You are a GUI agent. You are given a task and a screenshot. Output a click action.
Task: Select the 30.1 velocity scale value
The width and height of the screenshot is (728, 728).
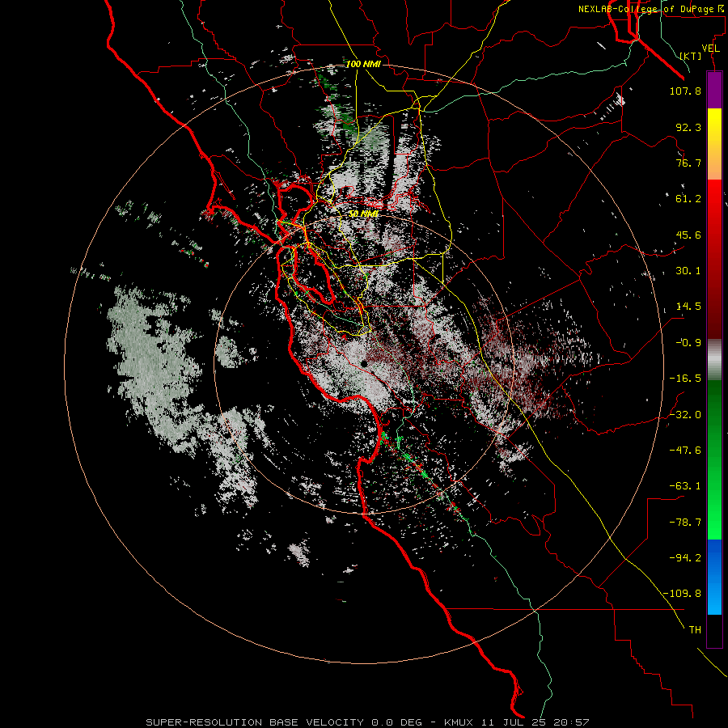point(688,271)
